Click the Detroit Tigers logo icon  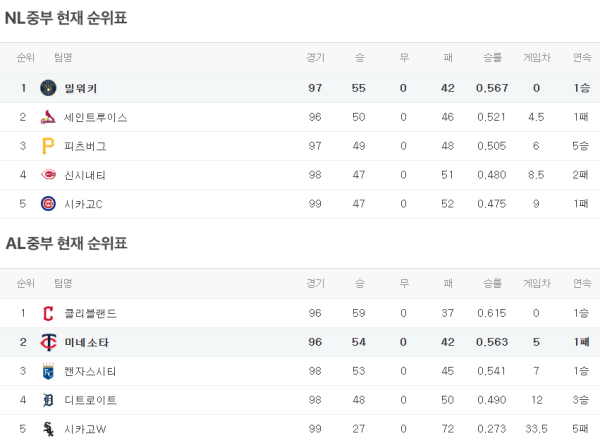tap(48, 400)
